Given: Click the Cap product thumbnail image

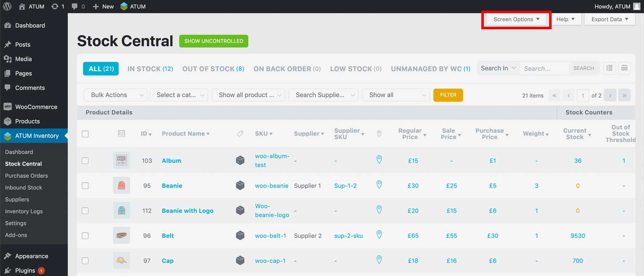Looking at the screenshot, I should 122,260.
